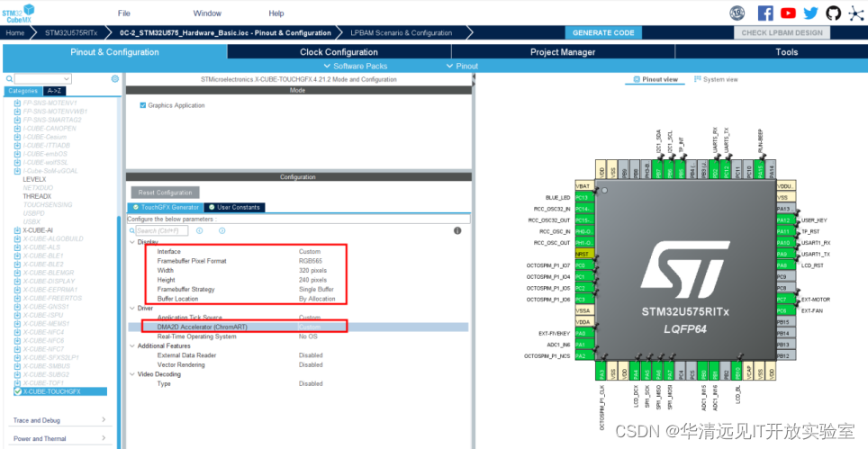Select the TouchGFX Generator tab
Screen dimensions: 868x449
click(166, 207)
